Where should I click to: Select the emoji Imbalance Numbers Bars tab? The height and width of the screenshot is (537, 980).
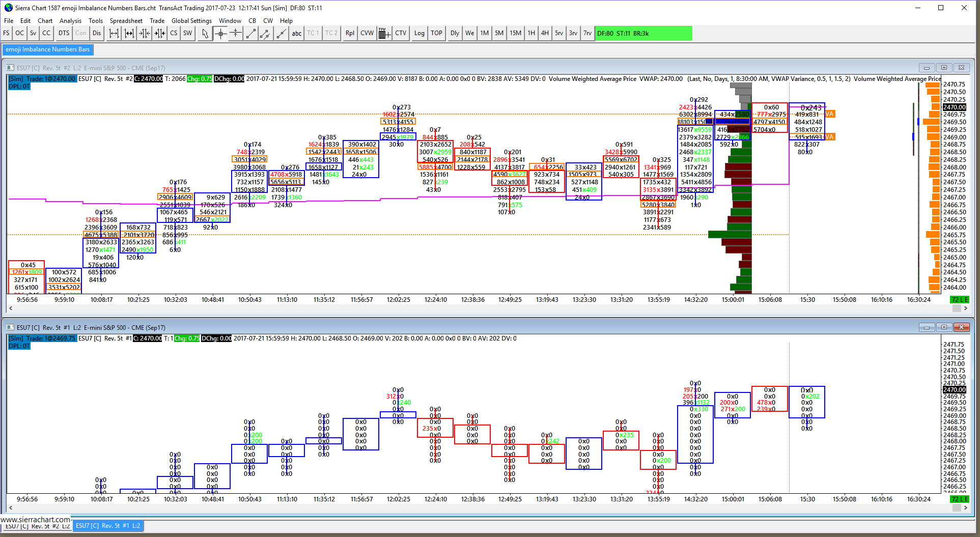(48, 49)
